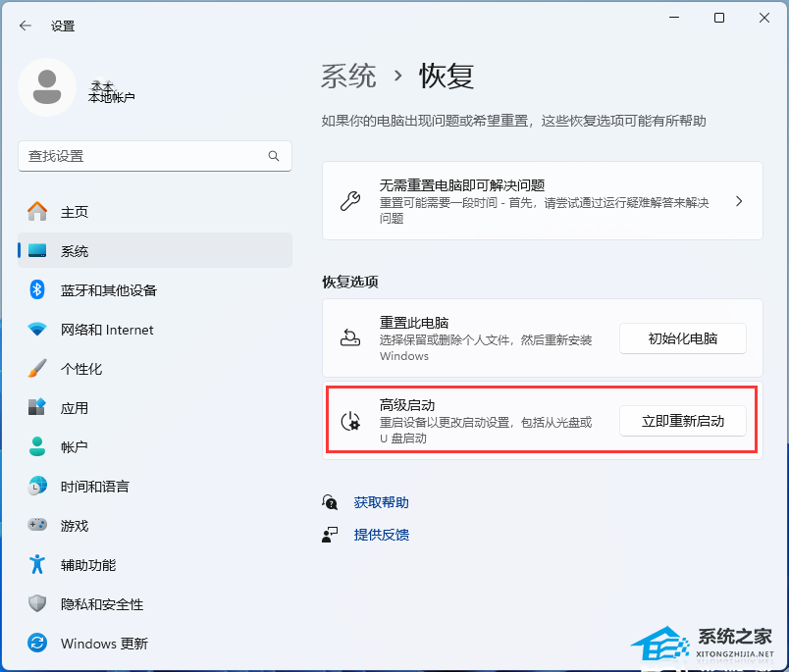Click the System monitor icon
Image resolution: width=789 pixels, height=672 pixels.
pos(37,250)
